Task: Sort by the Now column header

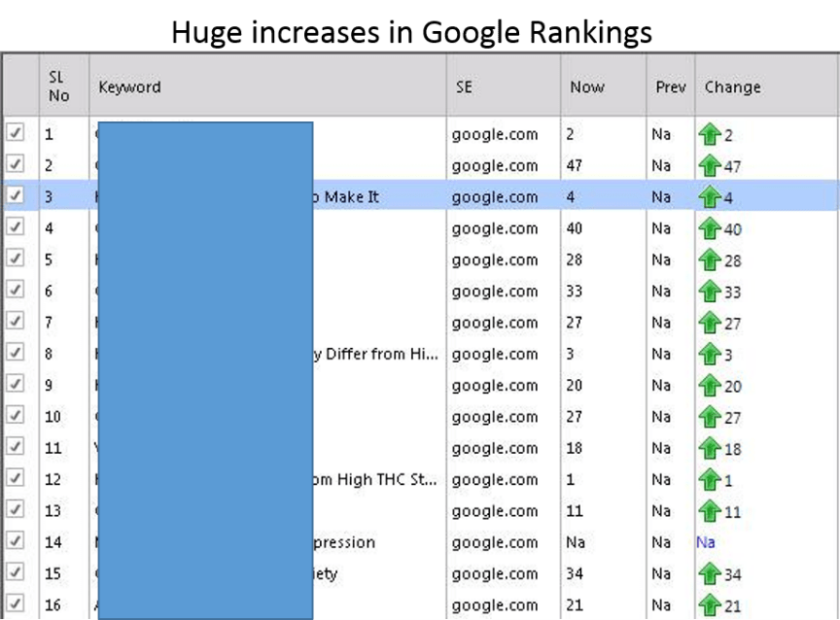Action: (x=603, y=85)
